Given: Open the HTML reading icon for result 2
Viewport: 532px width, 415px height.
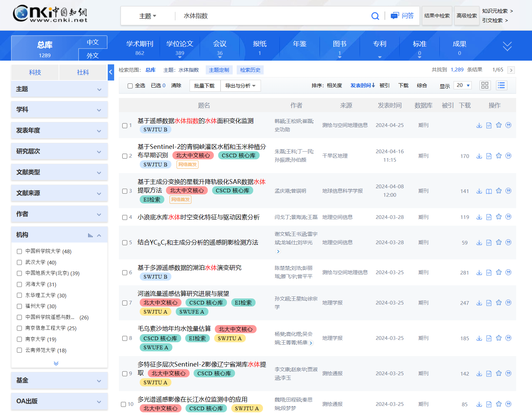Looking at the screenshot, I should click(x=489, y=156).
